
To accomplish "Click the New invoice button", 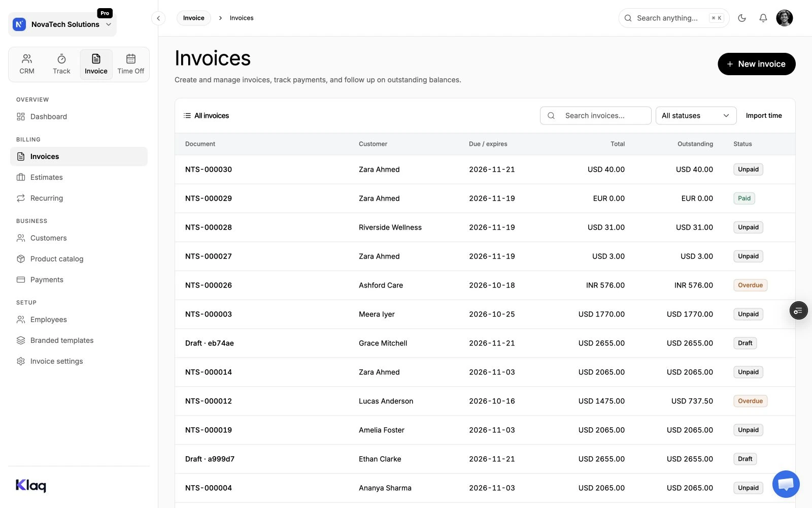I will tap(756, 64).
